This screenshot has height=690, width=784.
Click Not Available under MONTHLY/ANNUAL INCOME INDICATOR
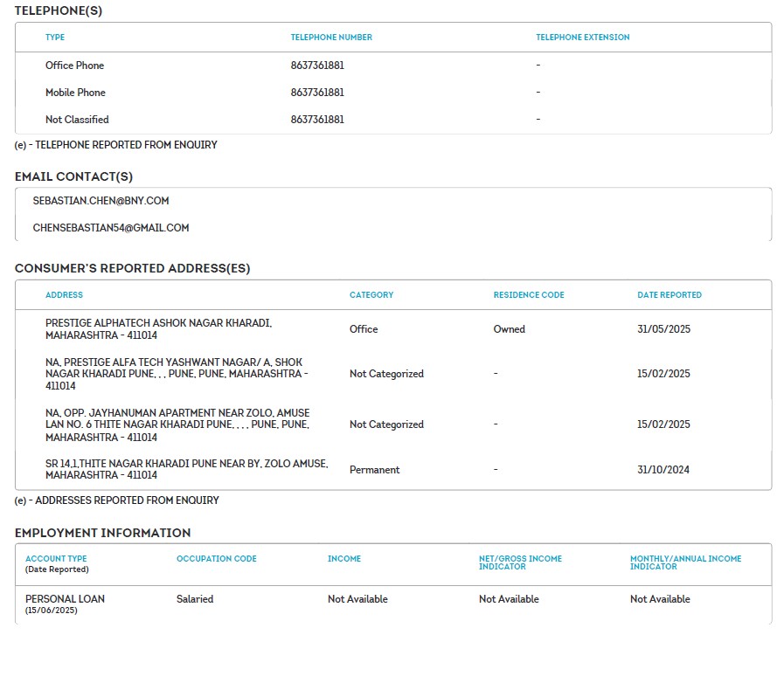660,599
